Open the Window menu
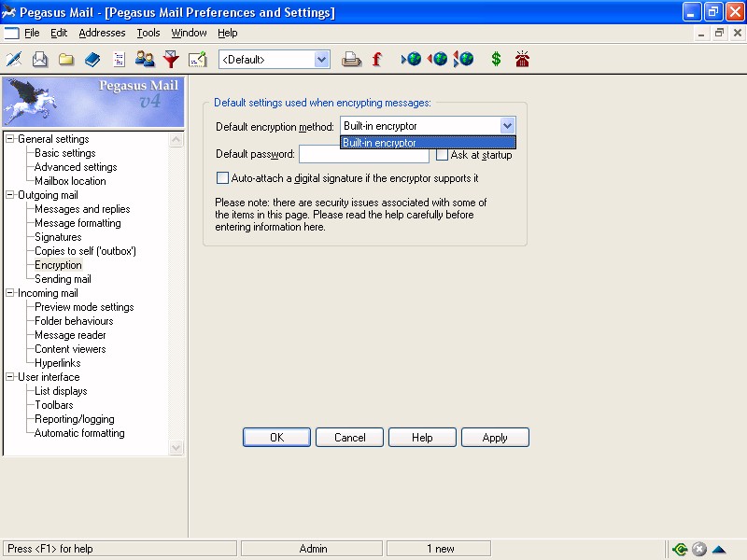This screenshot has width=747, height=560. click(189, 33)
